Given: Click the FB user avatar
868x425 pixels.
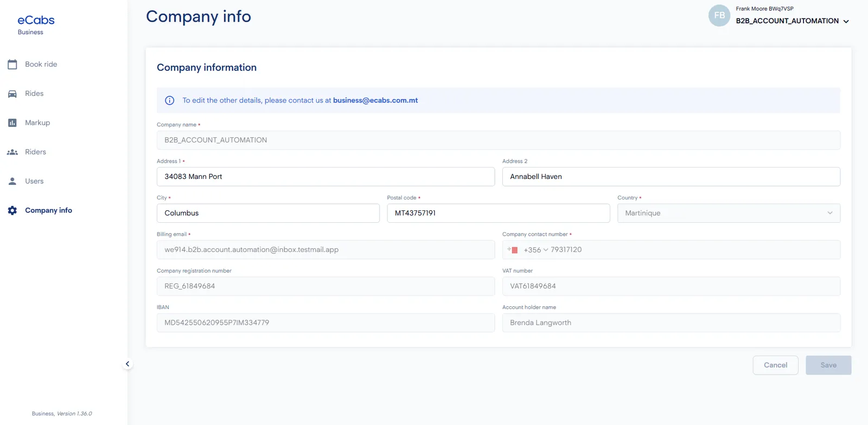Looking at the screenshot, I should pos(719,15).
